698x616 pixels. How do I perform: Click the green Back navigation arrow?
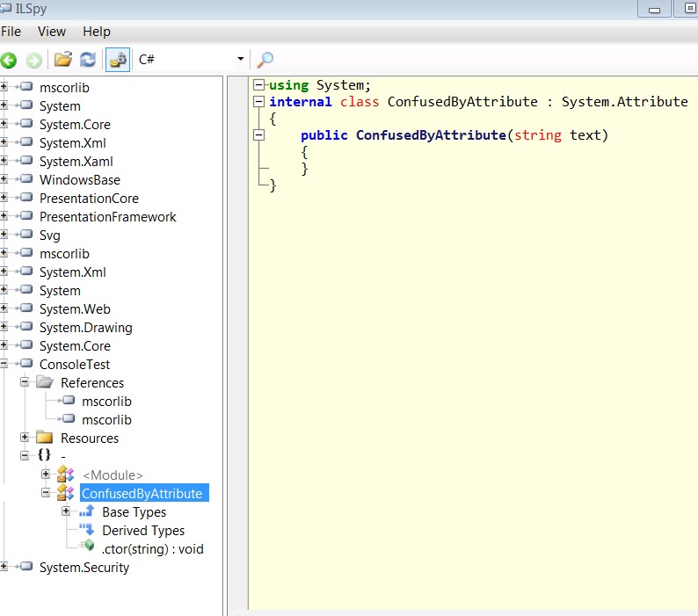9,60
